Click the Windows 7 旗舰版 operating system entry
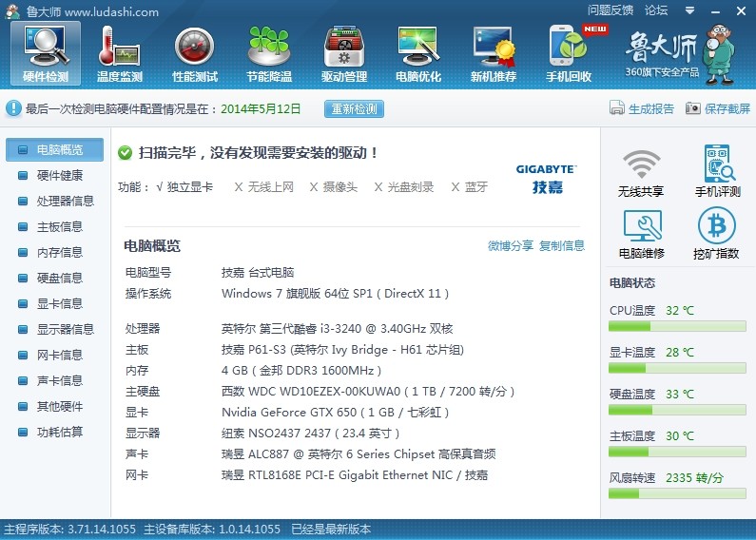Viewport: 756px width, 540px height. (335, 294)
